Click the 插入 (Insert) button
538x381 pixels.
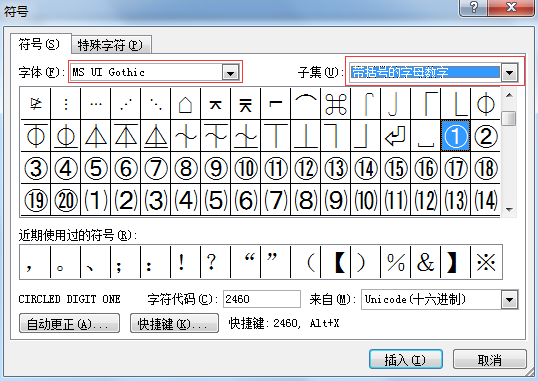tap(406, 359)
